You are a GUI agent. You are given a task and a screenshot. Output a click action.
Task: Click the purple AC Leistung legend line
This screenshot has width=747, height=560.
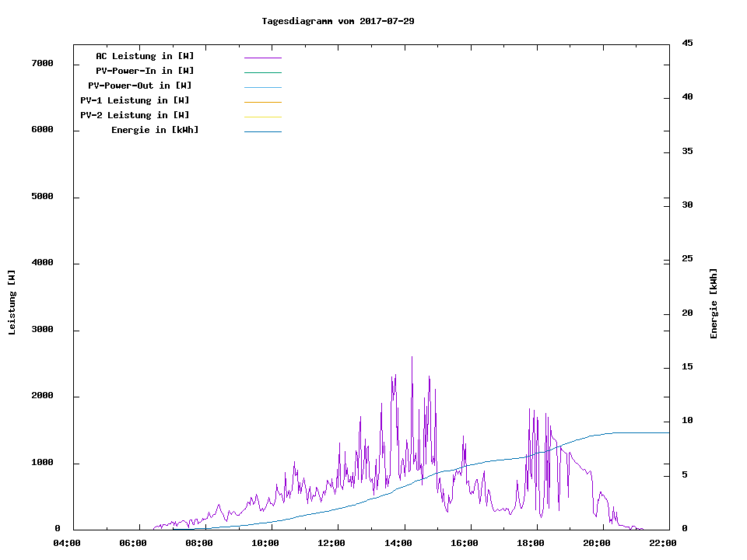[262, 58]
